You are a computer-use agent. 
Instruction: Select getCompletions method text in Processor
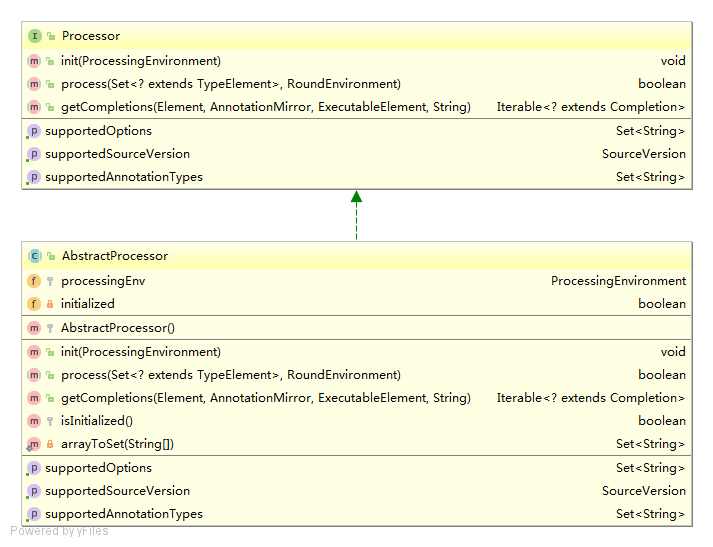click(266, 107)
